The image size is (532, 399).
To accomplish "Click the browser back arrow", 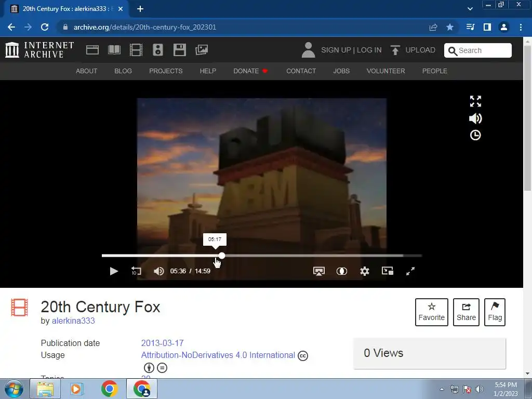I will pos(11,27).
